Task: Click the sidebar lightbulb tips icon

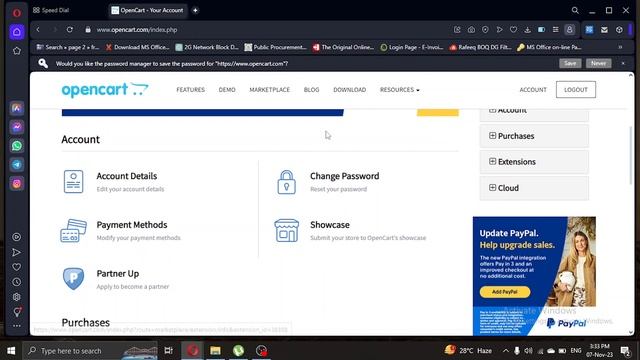Action: tap(17, 312)
